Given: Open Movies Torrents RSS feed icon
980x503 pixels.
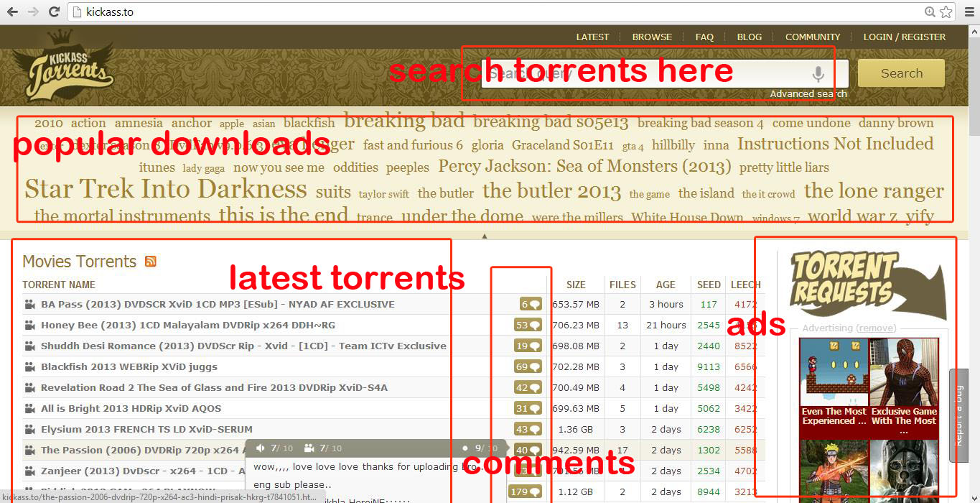Looking at the screenshot, I should pyautogui.click(x=151, y=262).
